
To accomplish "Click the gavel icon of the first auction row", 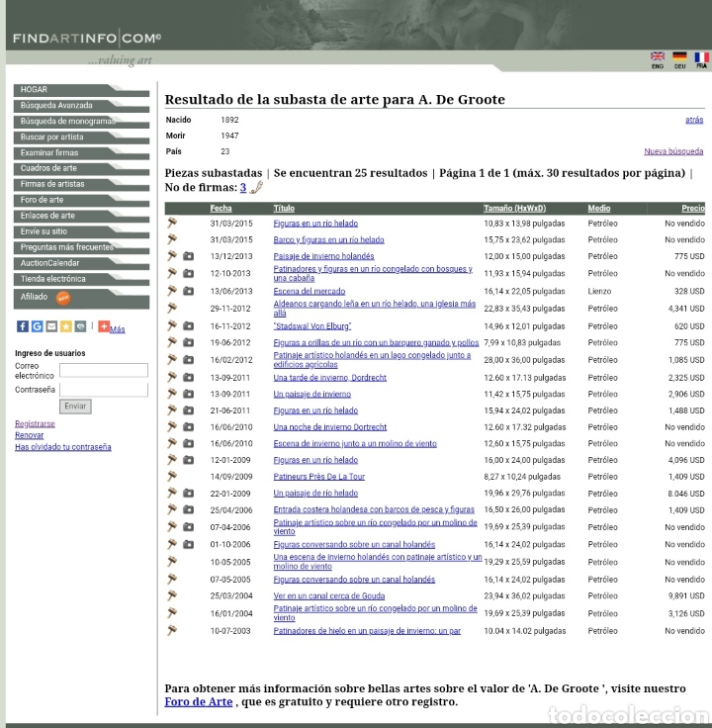I will (172, 223).
